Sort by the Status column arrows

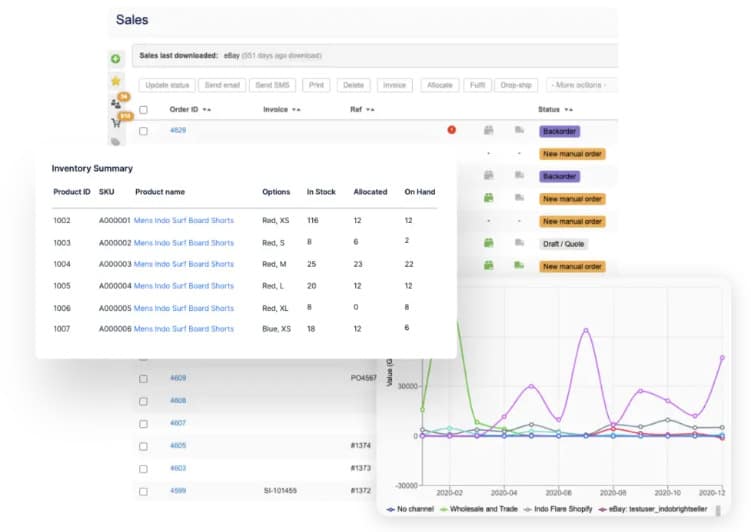tap(569, 110)
